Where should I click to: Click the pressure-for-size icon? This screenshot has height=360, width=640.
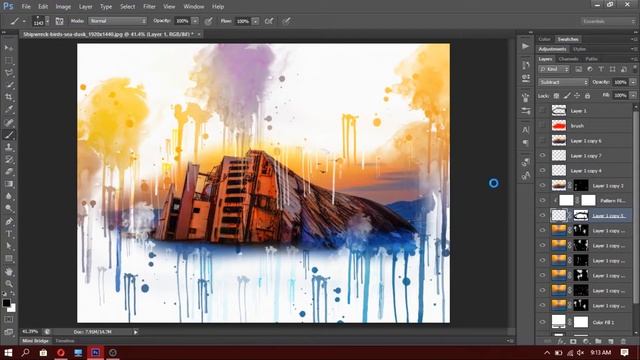click(286, 21)
